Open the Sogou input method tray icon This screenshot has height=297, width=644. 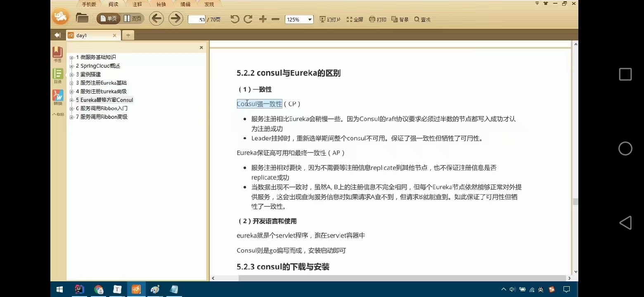click(552, 290)
